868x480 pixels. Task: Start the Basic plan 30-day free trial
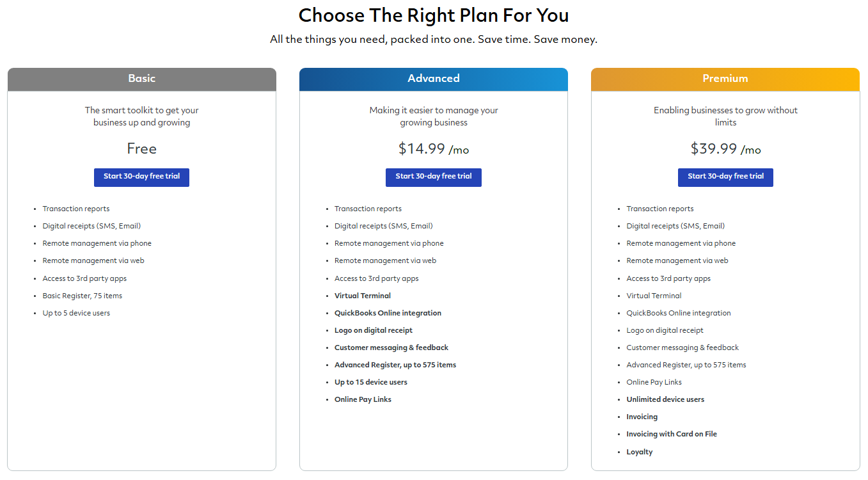pyautogui.click(x=141, y=177)
